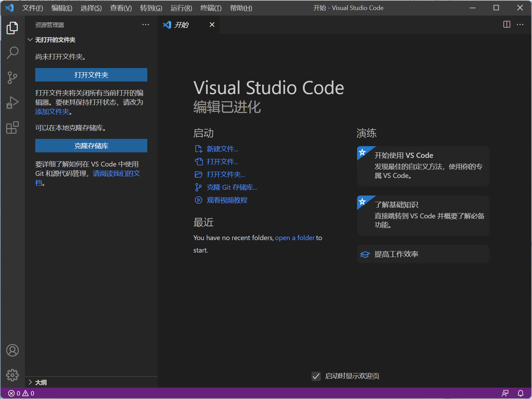Image resolution: width=532 pixels, height=399 pixels.
Task: Open the 提高工作效率 walkthrough card
Action: point(423,254)
